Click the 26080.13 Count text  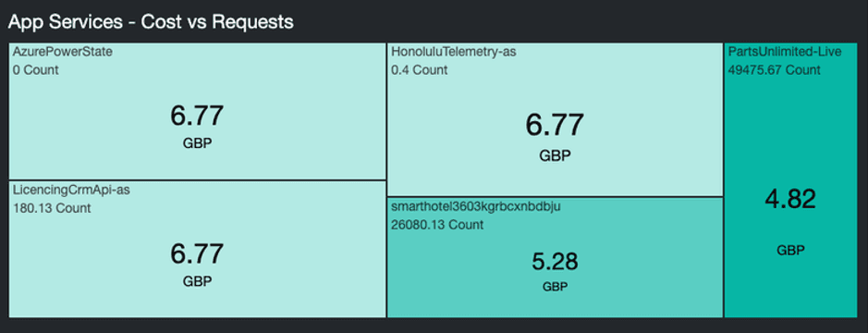tap(437, 225)
